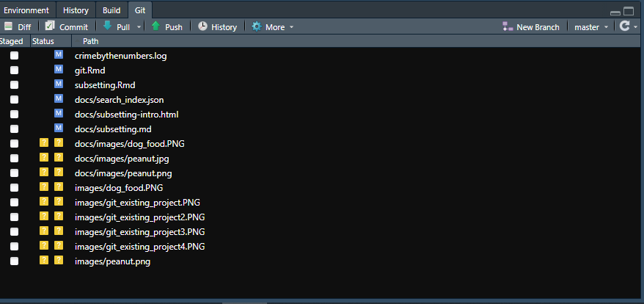This screenshot has width=644, height=304.
Task: Create a New Branch
Action: pos(530,27)
